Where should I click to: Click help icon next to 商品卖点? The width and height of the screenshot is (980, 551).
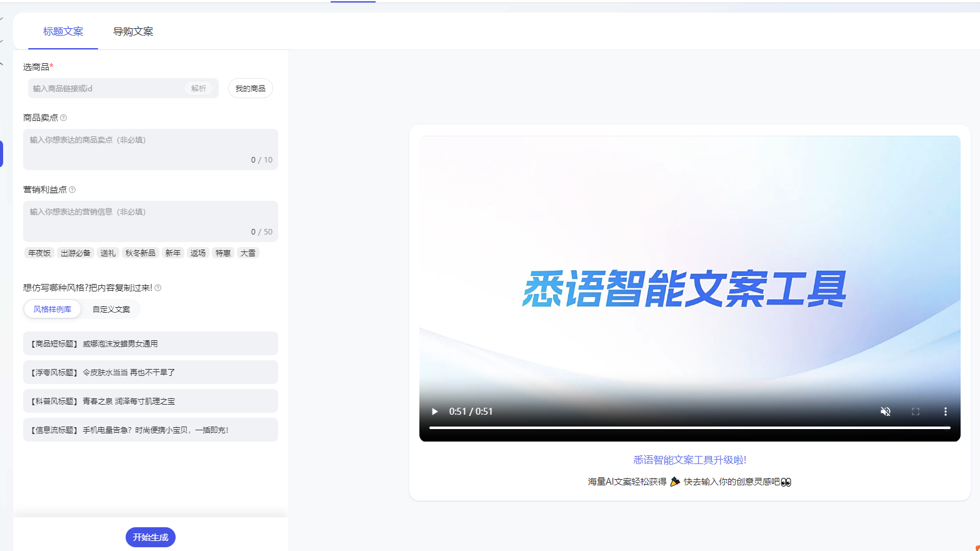[64, 118]
